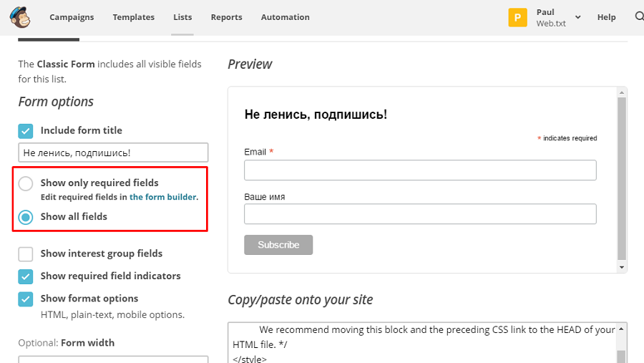The image size is (644, 363).
Task: Click code box scrollbar up arrow
Action: pyautogui.click(x=621, y=329)
